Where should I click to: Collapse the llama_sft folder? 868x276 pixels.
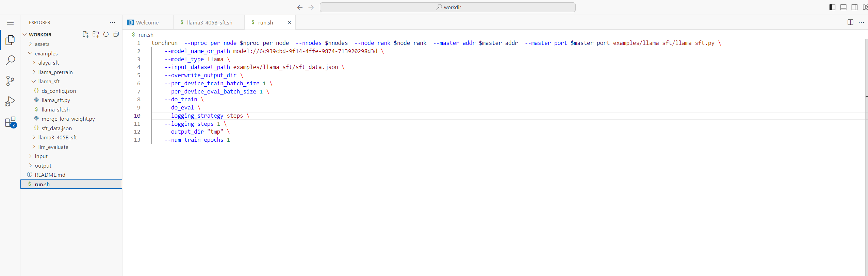pyautogui.click(x=49, y=82)
